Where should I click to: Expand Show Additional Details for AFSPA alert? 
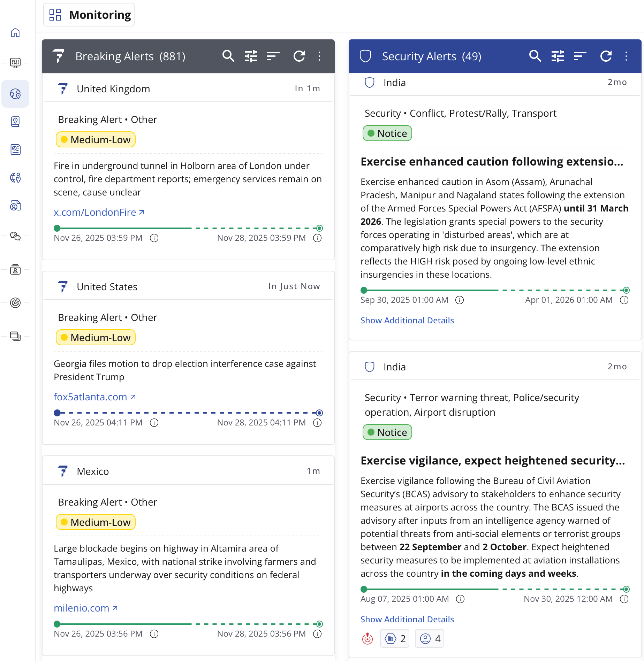[x=407, y=320]
